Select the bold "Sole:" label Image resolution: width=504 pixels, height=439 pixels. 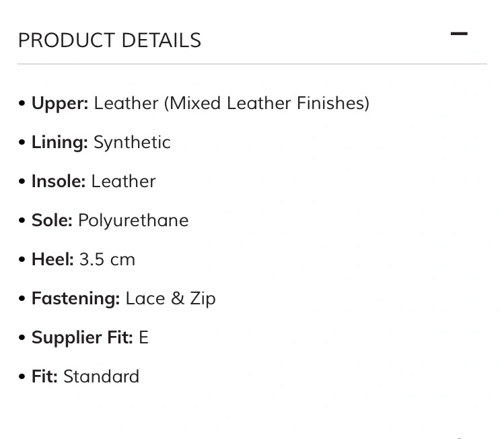click(x=52, y=221)
